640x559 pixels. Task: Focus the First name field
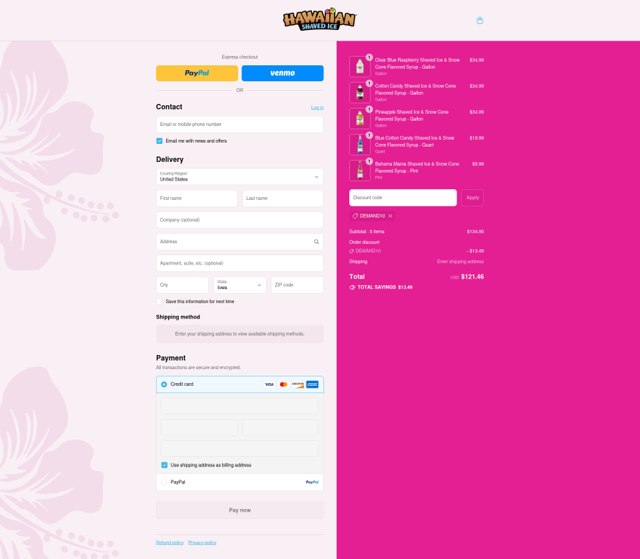click(x=197, y=198)
